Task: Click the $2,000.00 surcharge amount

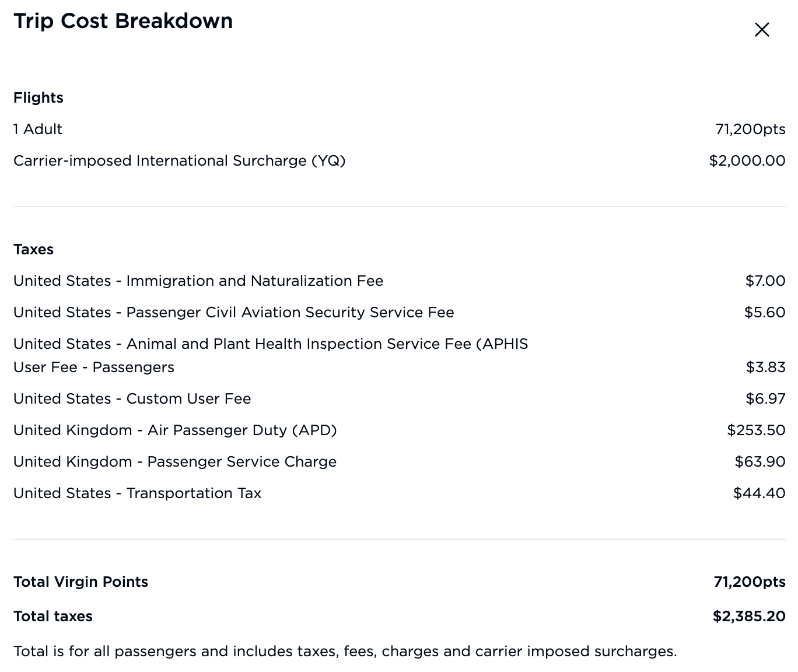Action: [747, 160]
